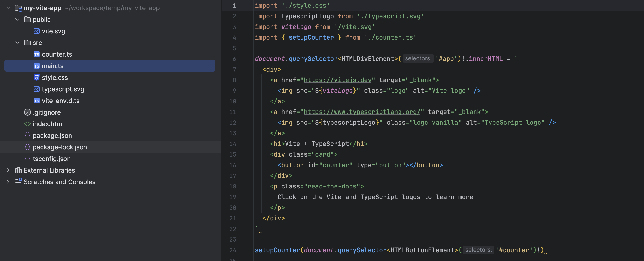
Task: Click the TypeScript icon beside counter.ts
Action: click(36, 54)
